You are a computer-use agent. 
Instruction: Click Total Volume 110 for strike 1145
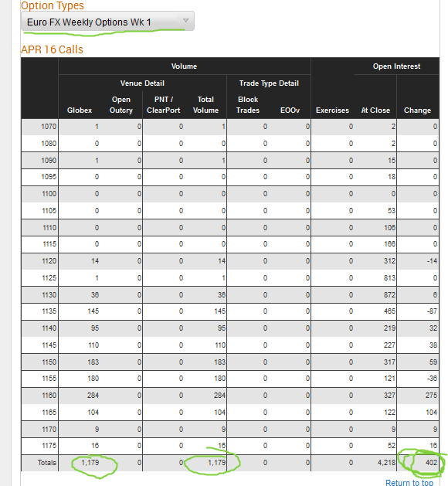coord(220,345)
